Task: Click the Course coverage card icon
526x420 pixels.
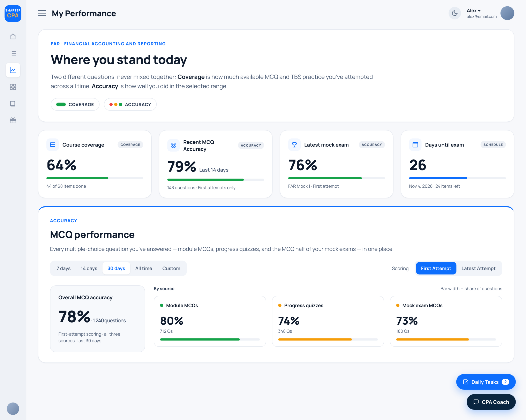Action: click(52, 145)
